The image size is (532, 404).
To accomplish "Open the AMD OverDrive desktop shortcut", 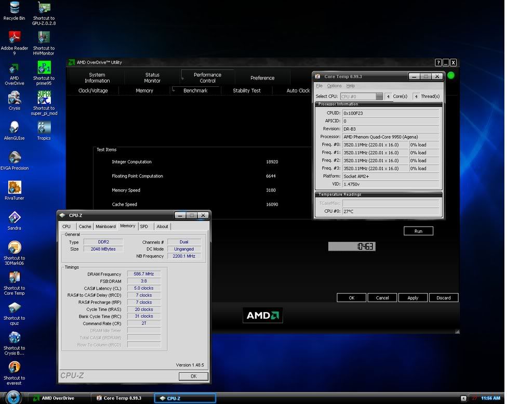I will [x=14, y=74].
